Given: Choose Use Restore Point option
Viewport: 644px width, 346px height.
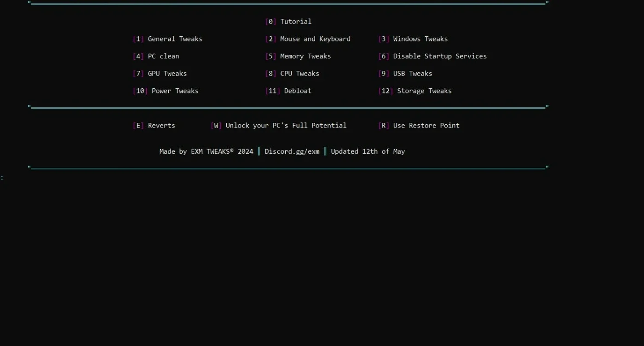Looking at the screenshot, I should [x=419, y=126].
